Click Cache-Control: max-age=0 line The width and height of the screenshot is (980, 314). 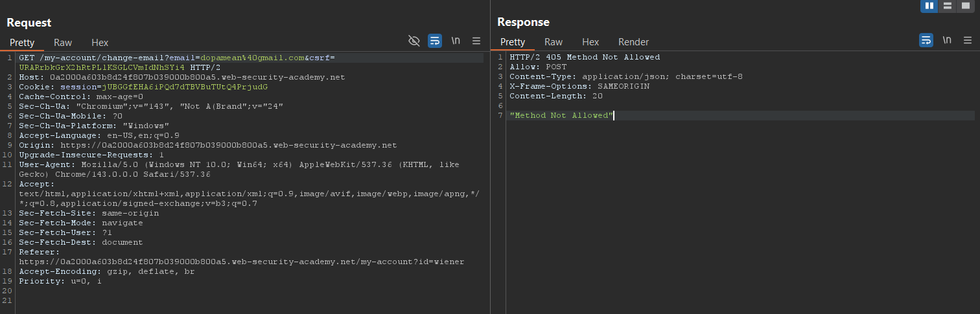point(81,96)
